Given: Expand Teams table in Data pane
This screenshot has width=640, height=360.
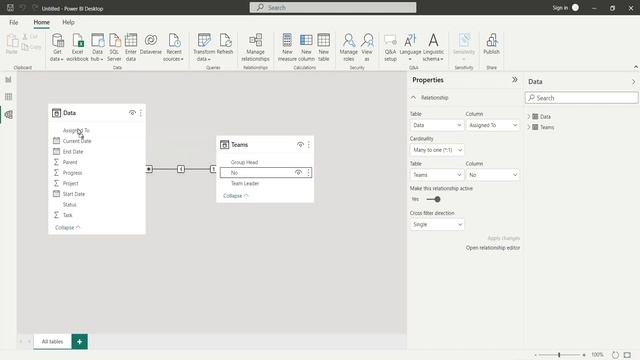Looking at the screenshot, I should pos(529,127).
